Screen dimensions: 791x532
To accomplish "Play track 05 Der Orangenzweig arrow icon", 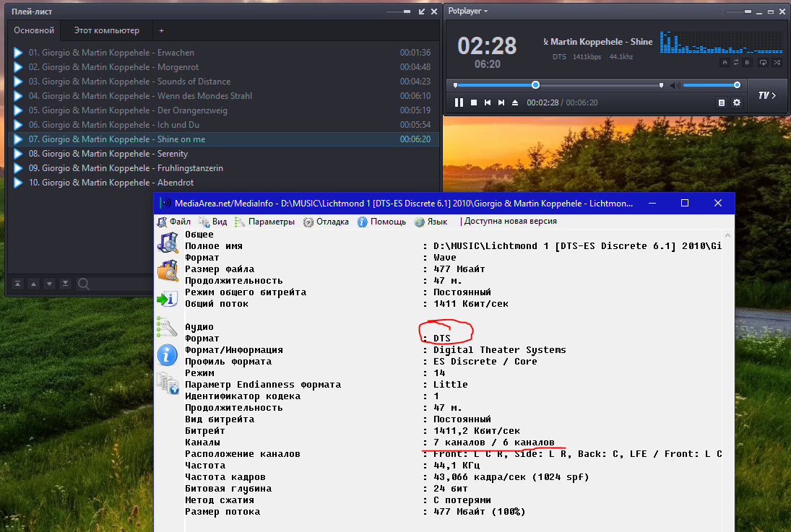I will pos(18,110).
